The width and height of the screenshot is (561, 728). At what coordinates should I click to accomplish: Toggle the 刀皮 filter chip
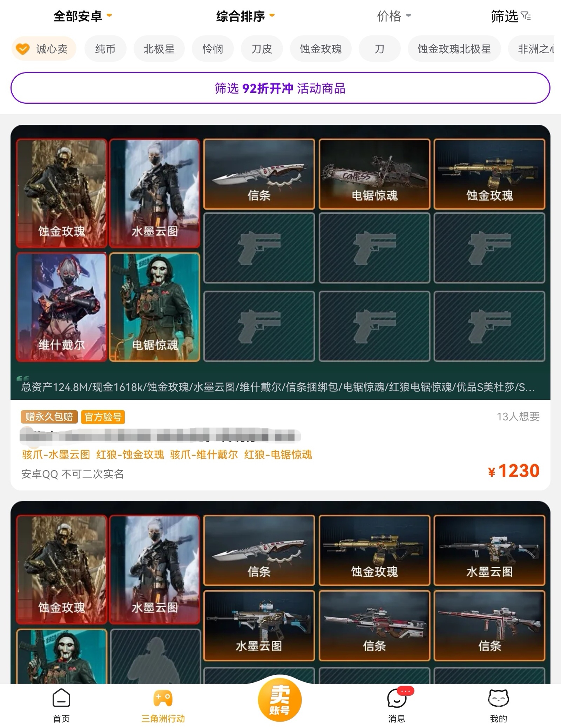[x=262, y=49]
